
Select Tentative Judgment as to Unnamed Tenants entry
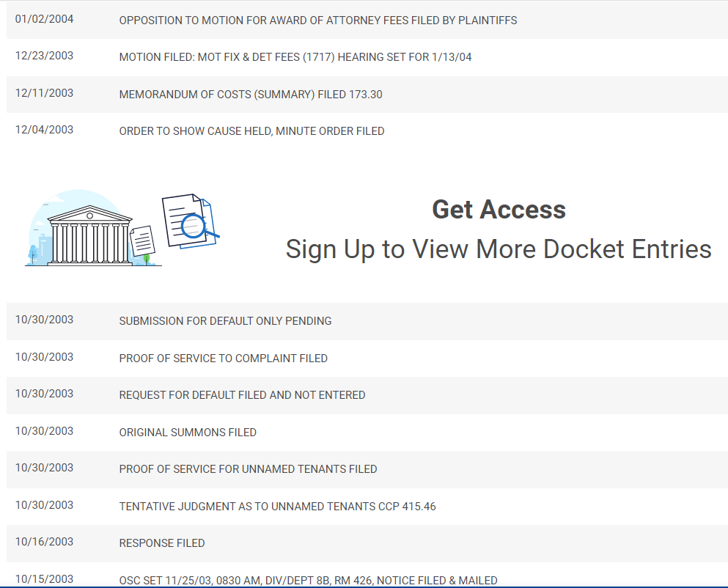277,507
